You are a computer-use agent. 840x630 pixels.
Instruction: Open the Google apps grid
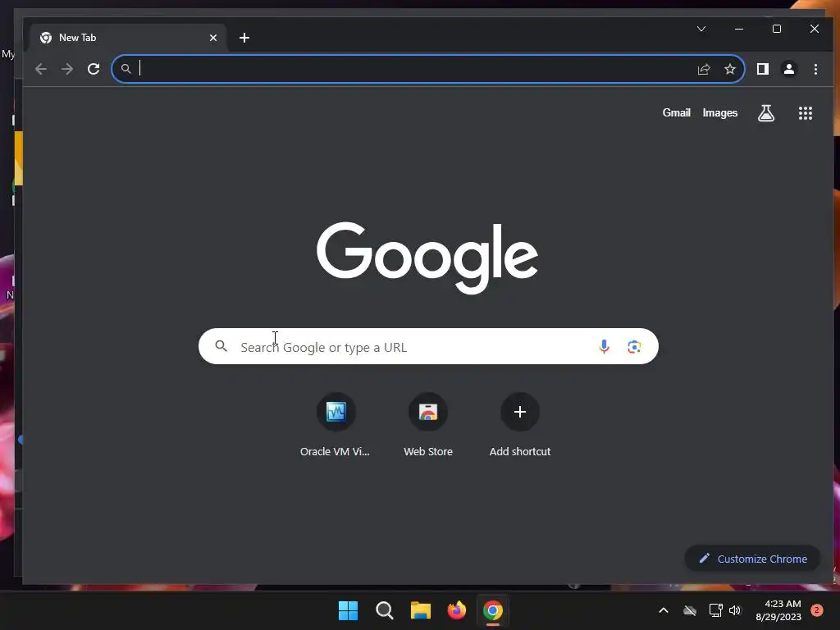coord(806,113)
